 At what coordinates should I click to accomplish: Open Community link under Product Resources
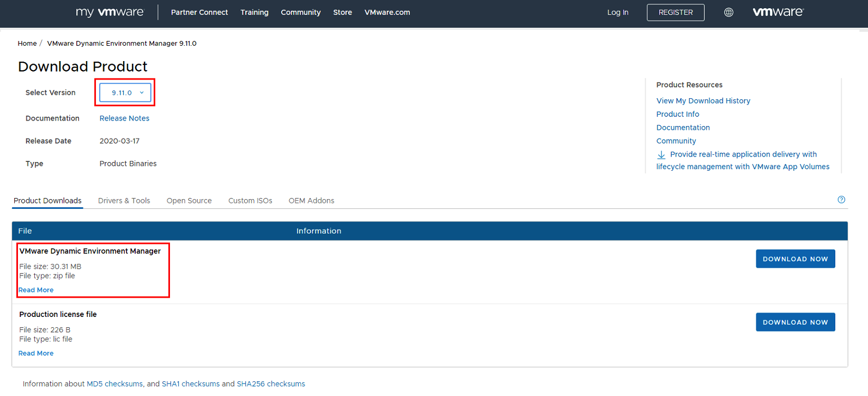(x=676, y=141)
